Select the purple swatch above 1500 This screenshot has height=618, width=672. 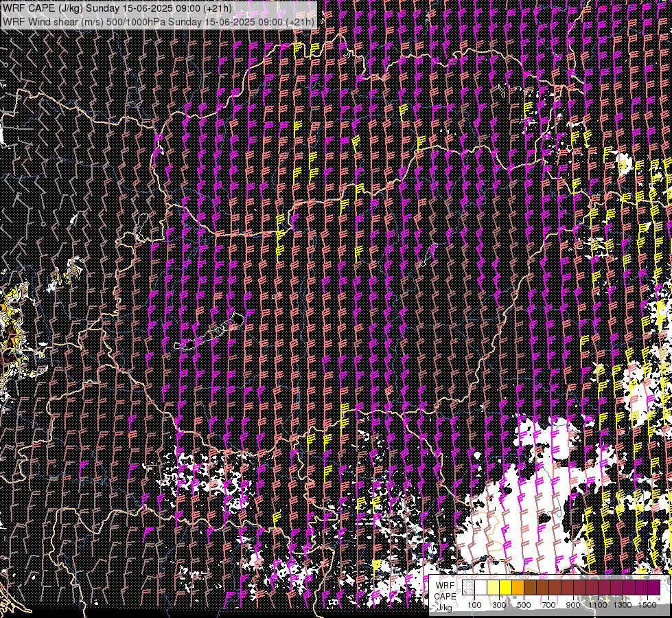coord(654,587)
